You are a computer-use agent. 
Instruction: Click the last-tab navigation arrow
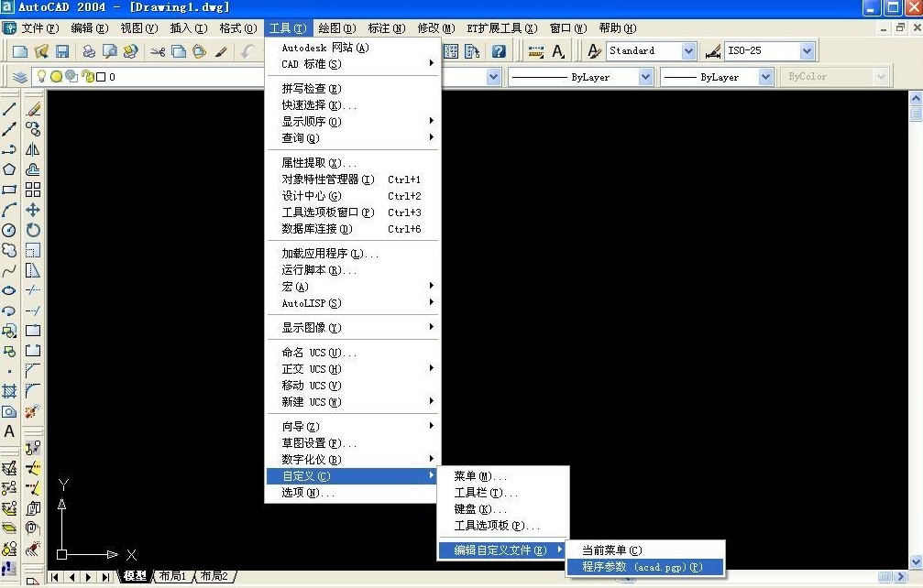pos(105,577)
